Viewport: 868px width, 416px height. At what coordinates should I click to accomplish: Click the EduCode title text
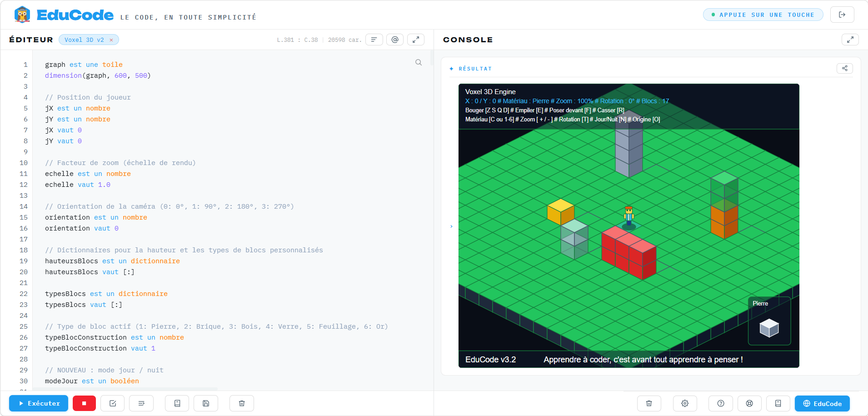(75, 15)
